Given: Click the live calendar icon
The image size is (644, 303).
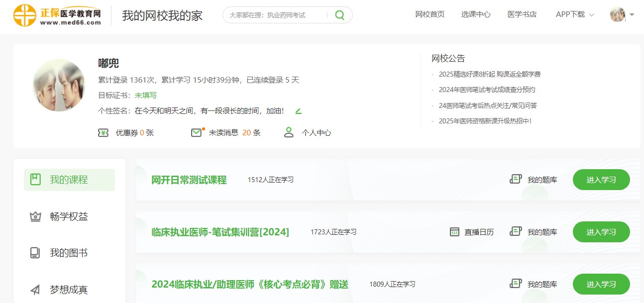Looking at the screenshot, I should [454, 232].
